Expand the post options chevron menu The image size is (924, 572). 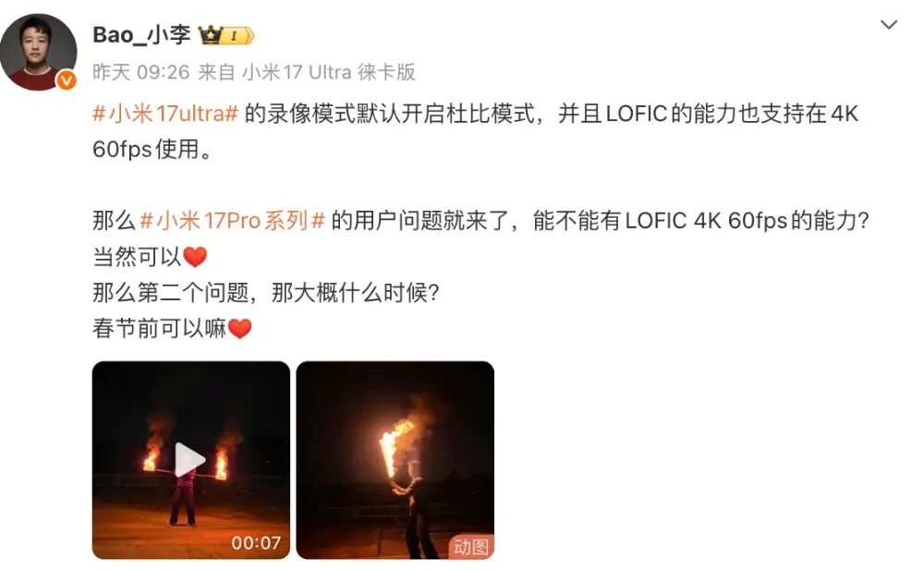pyautogui.click(x=888, y=25)
